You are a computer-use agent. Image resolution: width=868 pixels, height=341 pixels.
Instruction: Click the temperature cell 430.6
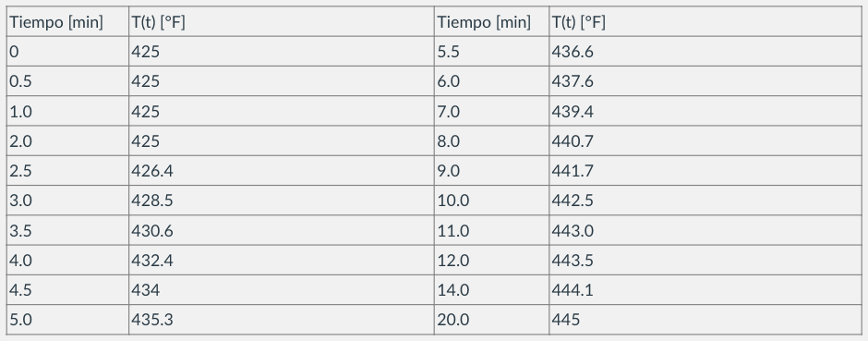282,230
